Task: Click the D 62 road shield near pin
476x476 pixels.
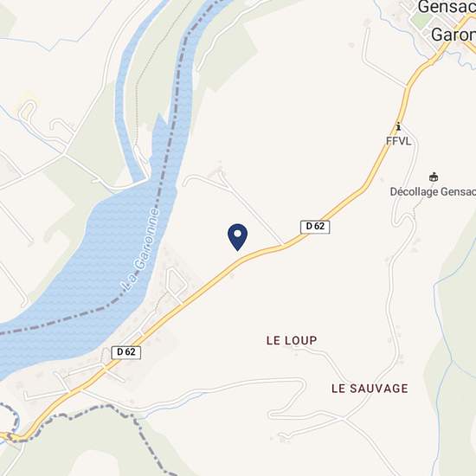Action: 315,227
